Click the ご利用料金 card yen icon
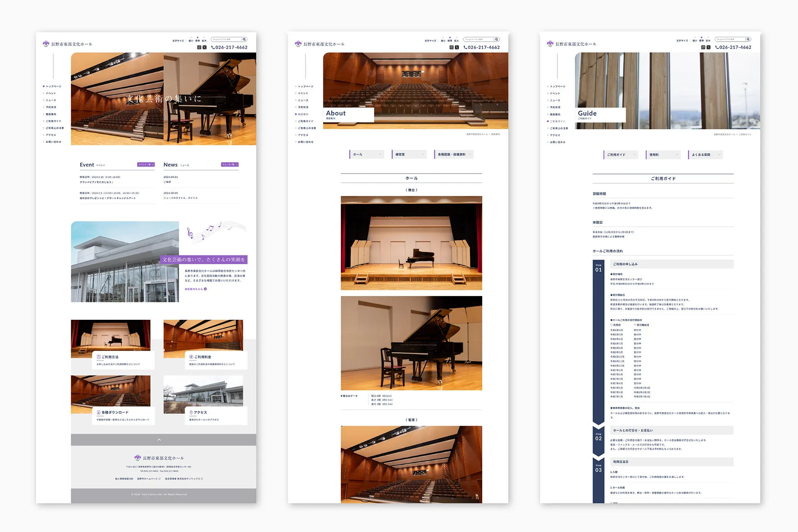Image resolution: width=798 pixels, height=532 pixels. pyautogui.click(x=191, y=357)
